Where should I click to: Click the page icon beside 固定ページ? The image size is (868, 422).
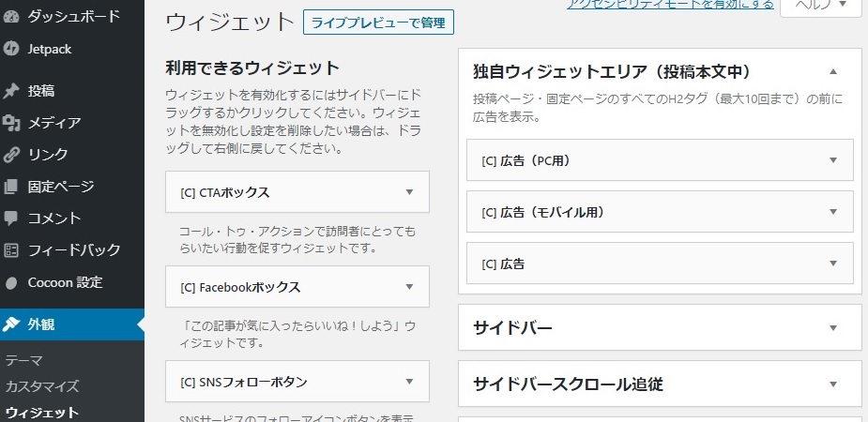pyautogui.click(x=12, y=187)
